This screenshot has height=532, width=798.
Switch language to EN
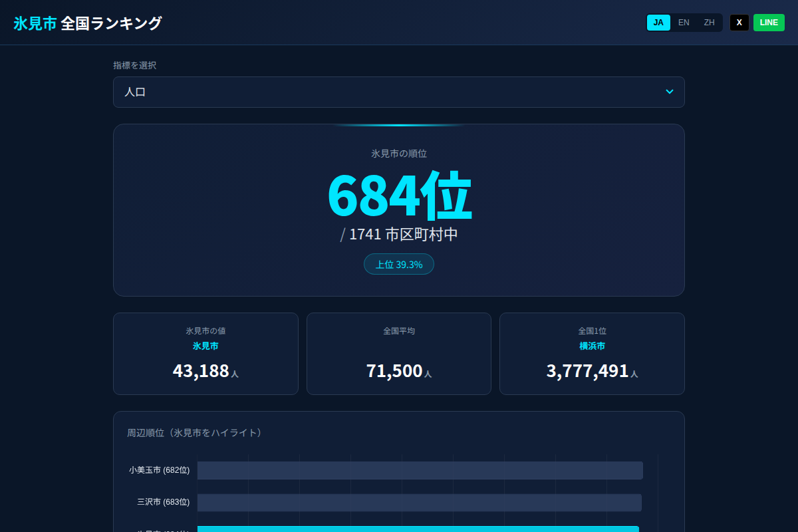(684, 22)
